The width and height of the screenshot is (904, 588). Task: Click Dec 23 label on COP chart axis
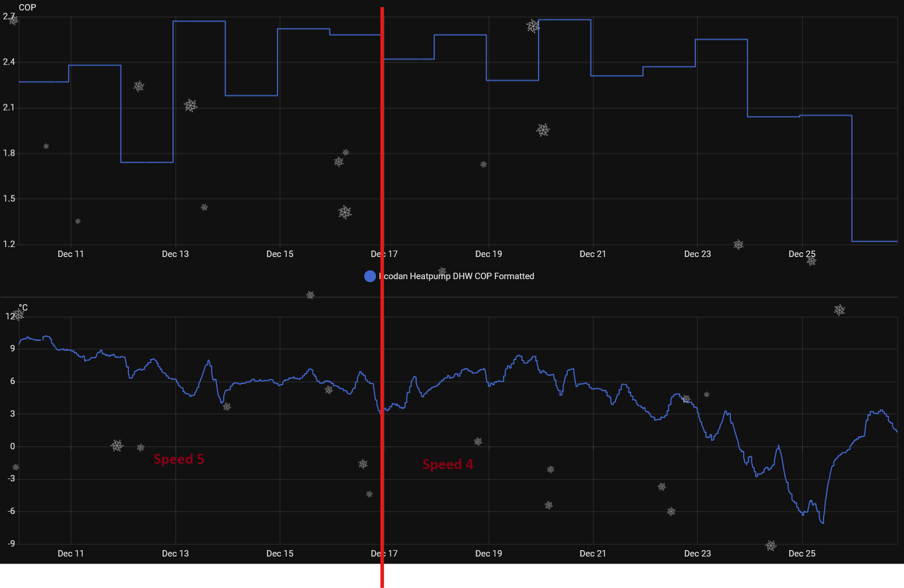click(x=697, y=254)
